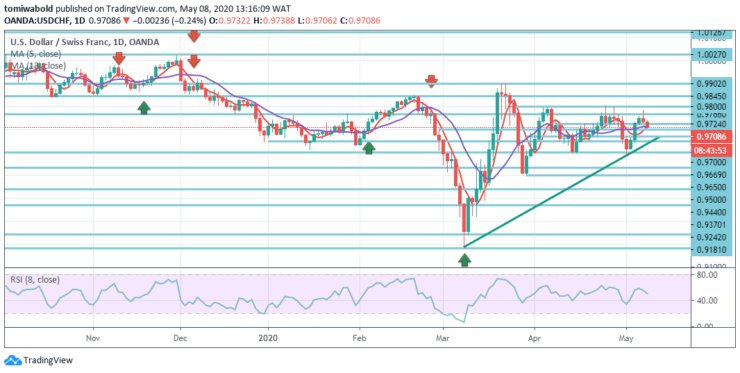
Task: Select the red down arrow above early November candles
Action: tap(119, 59)
